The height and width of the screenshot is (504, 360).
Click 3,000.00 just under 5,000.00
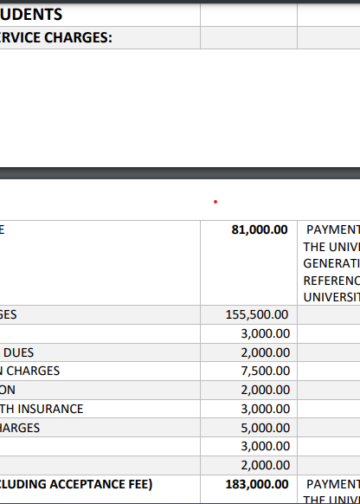click(265, 446)
